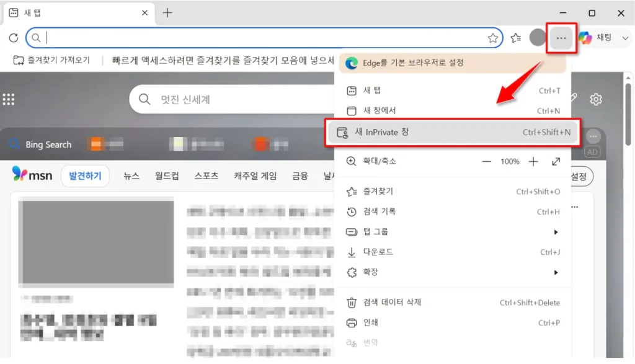Open a new tab with plus button

pos(167,13)
